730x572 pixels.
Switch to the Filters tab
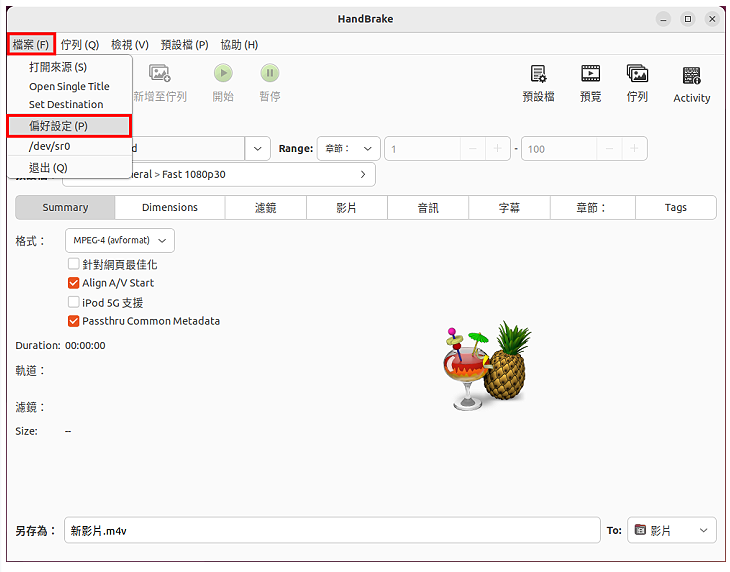[266, 208]
